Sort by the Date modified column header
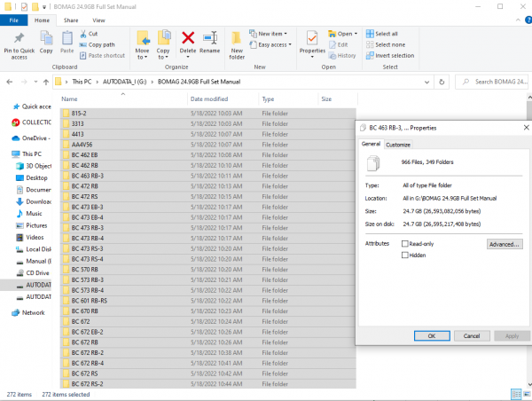Image resolution: width=532 pixels, height=401 pixels. pos(209,99)
